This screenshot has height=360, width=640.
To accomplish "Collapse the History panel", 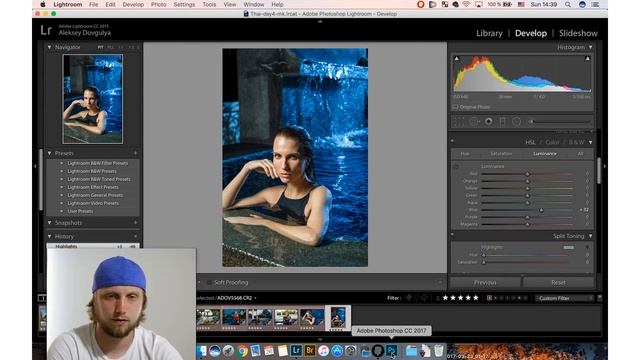I will click(x=49, y=236).
